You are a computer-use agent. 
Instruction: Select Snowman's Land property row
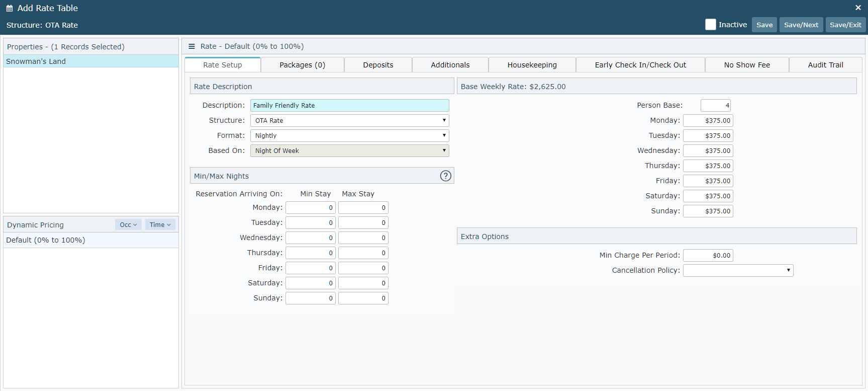(91, 61)
